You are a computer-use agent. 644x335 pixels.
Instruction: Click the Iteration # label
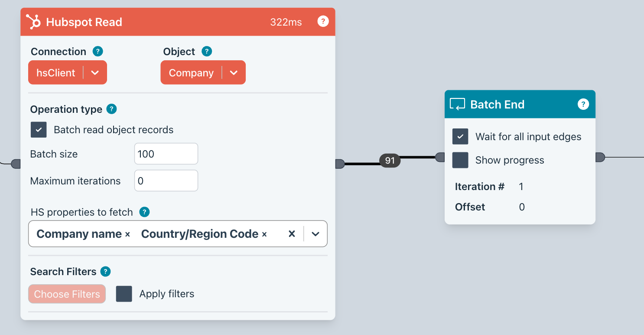pyautogui.click(x=480, y=187)
